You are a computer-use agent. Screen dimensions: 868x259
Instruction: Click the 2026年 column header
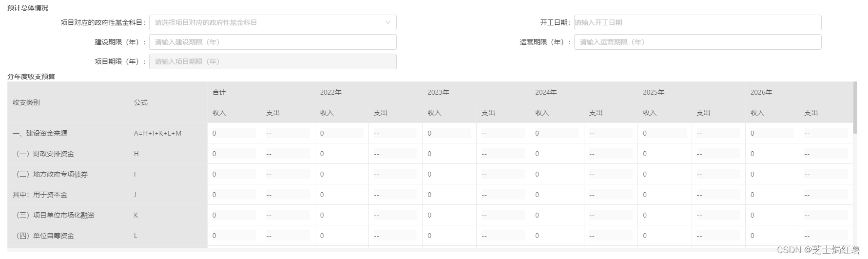761,92
